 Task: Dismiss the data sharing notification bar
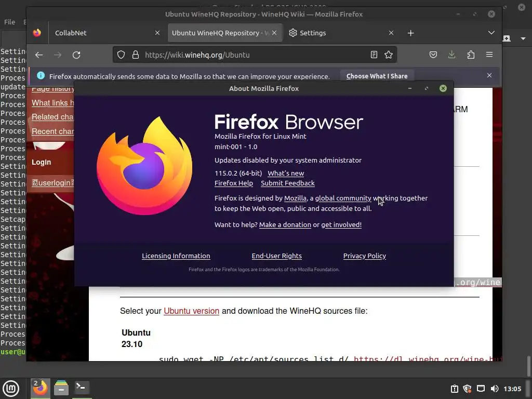coord(489,75)
